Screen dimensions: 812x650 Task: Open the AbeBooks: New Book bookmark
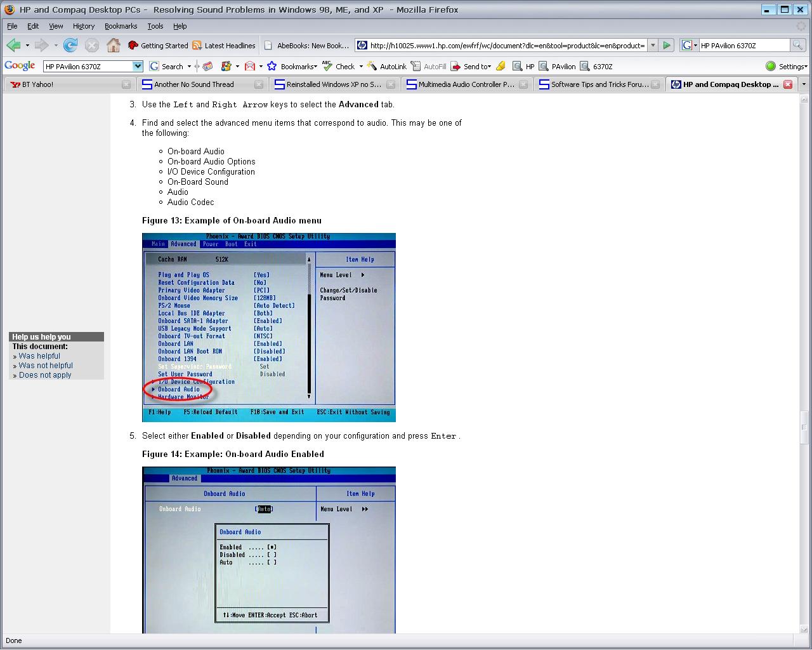click(307, 46)
